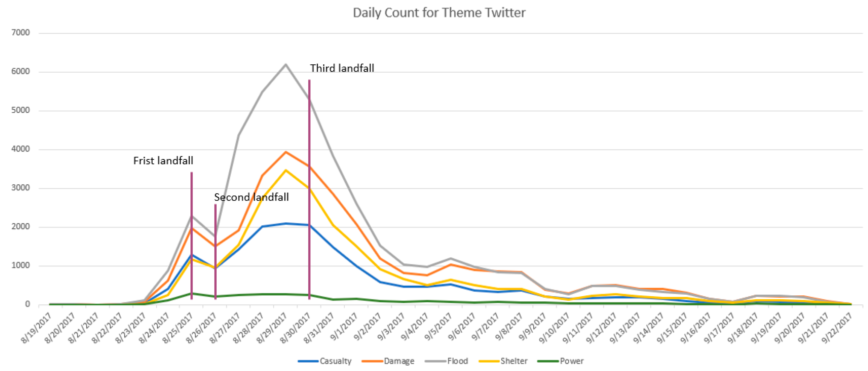
Task: Select the Shelter legend entry
Action: 503,361
